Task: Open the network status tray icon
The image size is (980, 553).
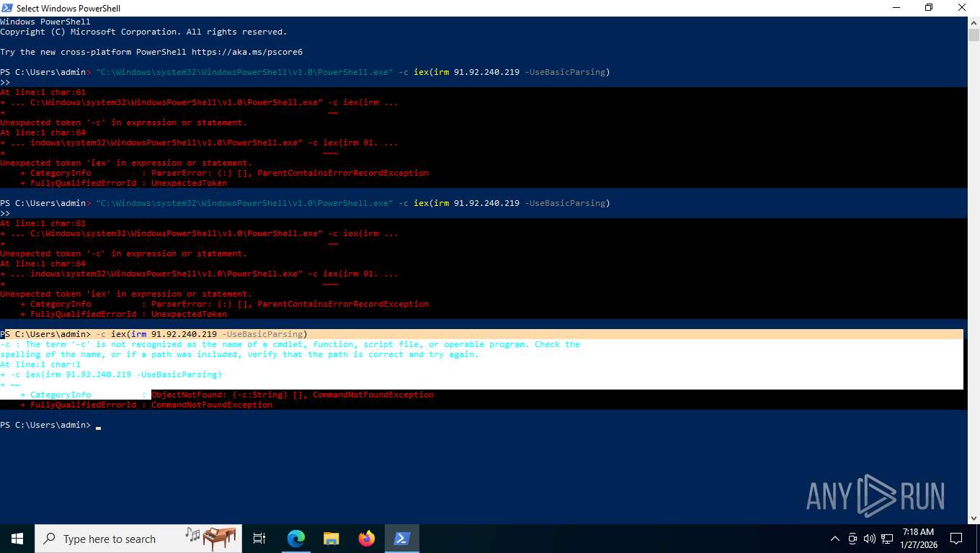Action: [887, 539]
